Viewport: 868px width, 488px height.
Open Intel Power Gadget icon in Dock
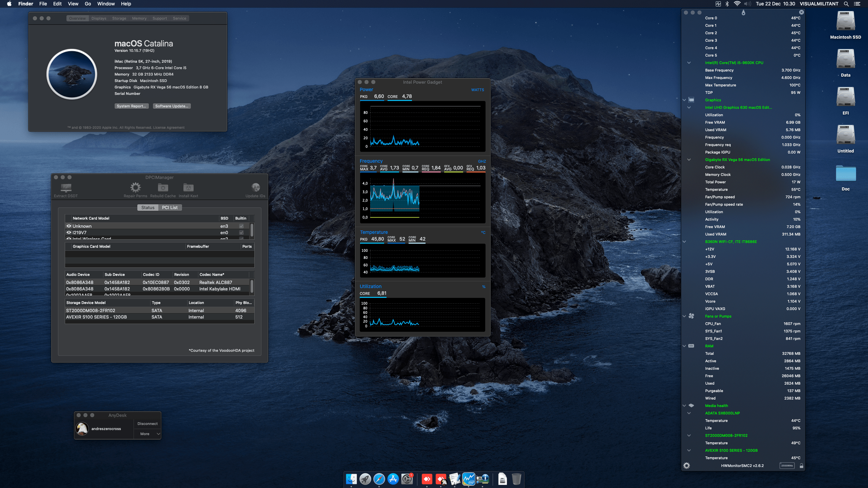(x=469, y=479)
